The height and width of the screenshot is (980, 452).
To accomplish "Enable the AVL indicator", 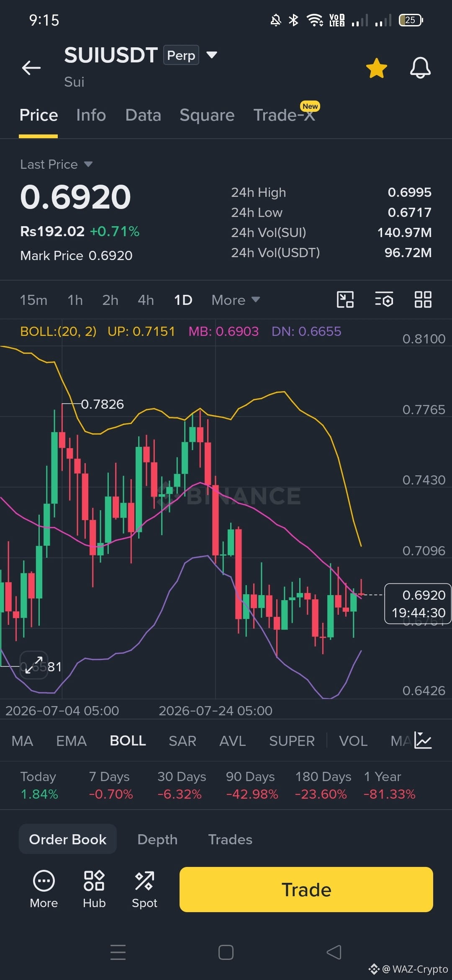I will [x=233, y=741].
